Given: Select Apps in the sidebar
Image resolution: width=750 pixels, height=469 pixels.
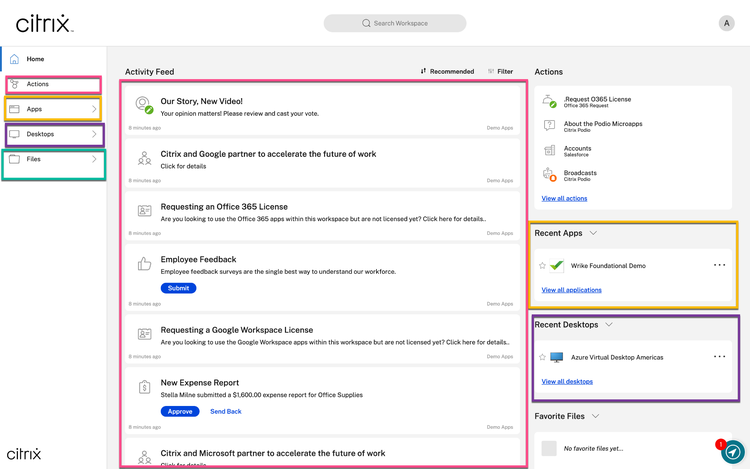Looking at the screenshot, I should [x=34, y=109].
